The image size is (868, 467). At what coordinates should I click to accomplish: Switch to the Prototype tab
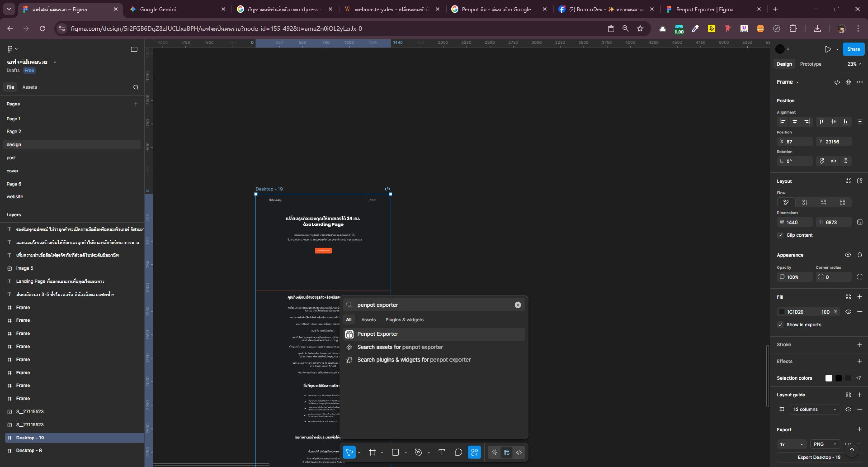click(x=810, y=64)
